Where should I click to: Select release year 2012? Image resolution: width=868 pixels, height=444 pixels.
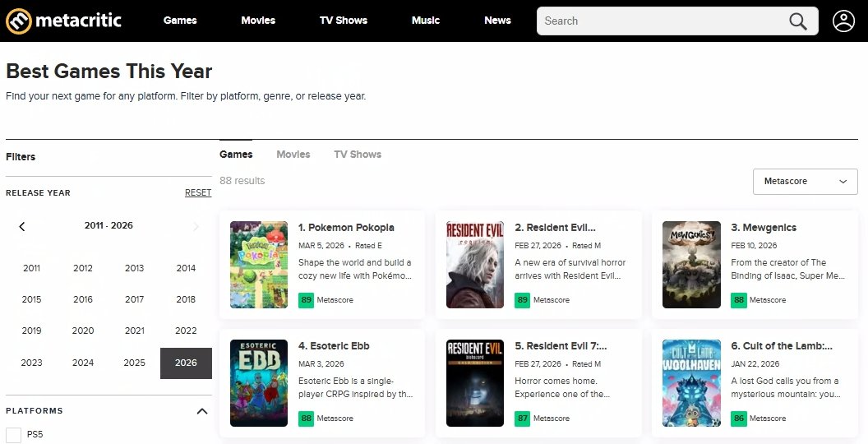tap(83, 268)
